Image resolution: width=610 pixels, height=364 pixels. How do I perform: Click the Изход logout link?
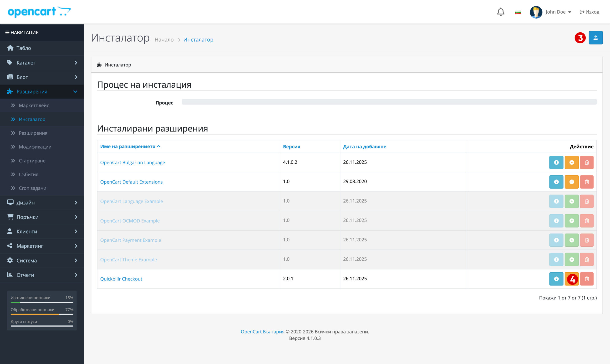[x=589, y=12]
